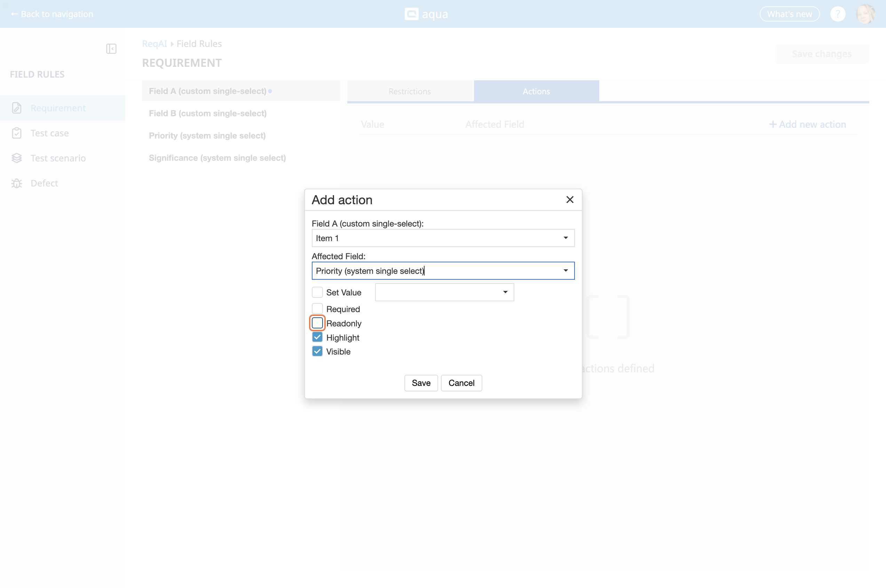Image resolution: width=886 pixels, height=588 pixels.
Task: Enable the Set Value checkbox
Action: 317,293
